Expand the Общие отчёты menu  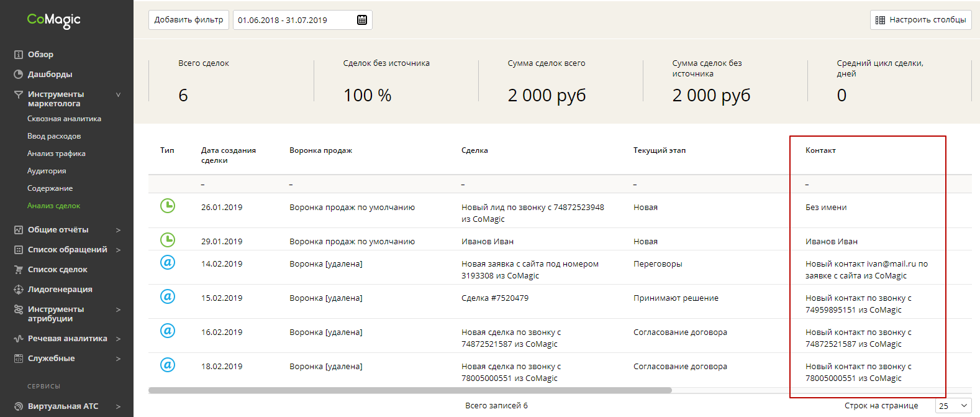tap(118, 230)
